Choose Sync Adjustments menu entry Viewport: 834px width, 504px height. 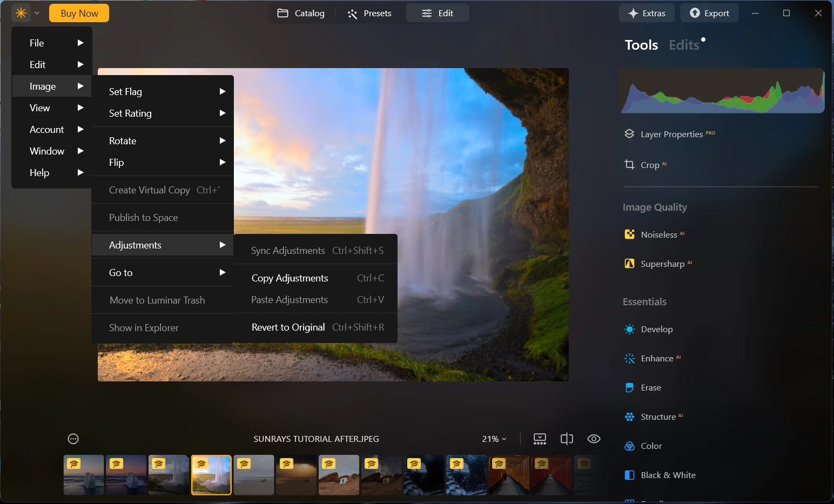316,251
